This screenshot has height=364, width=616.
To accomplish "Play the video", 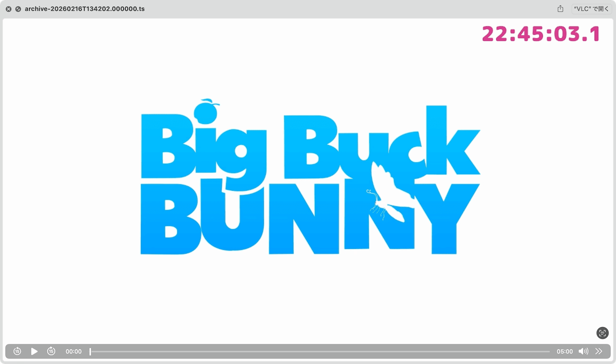I will [34, 351].
